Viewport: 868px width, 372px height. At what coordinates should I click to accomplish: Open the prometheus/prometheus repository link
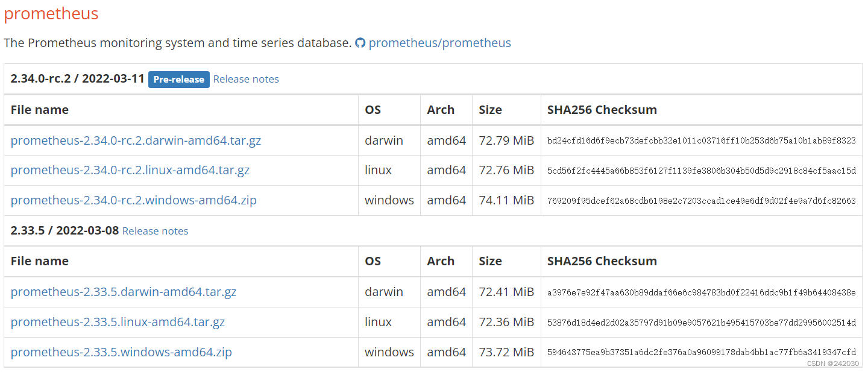coord(439,43)
